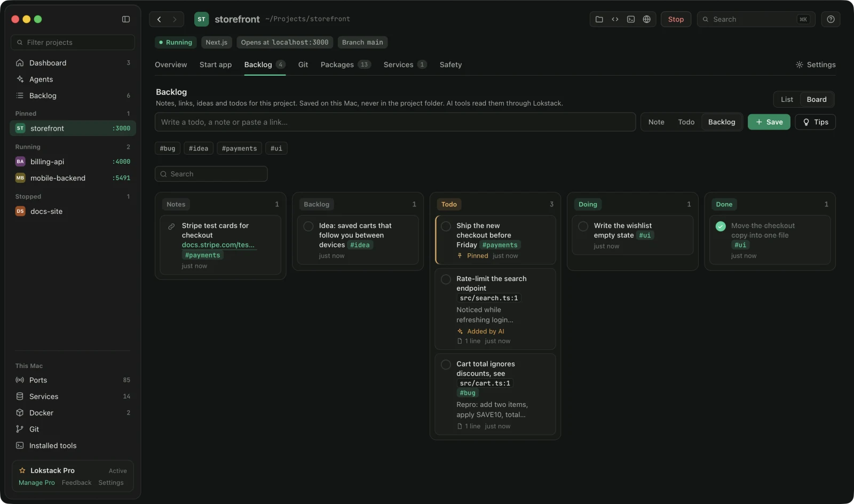
Task: Open in code editor icon
Action: [x=615, y=19]
